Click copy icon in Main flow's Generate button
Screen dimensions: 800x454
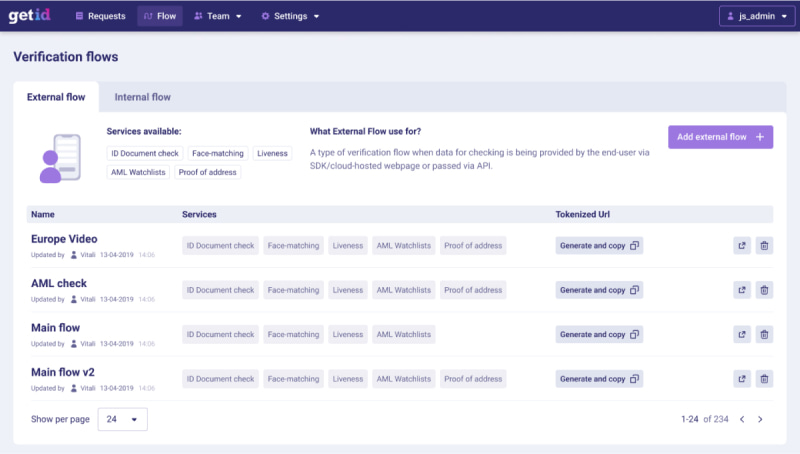(634, 334)
